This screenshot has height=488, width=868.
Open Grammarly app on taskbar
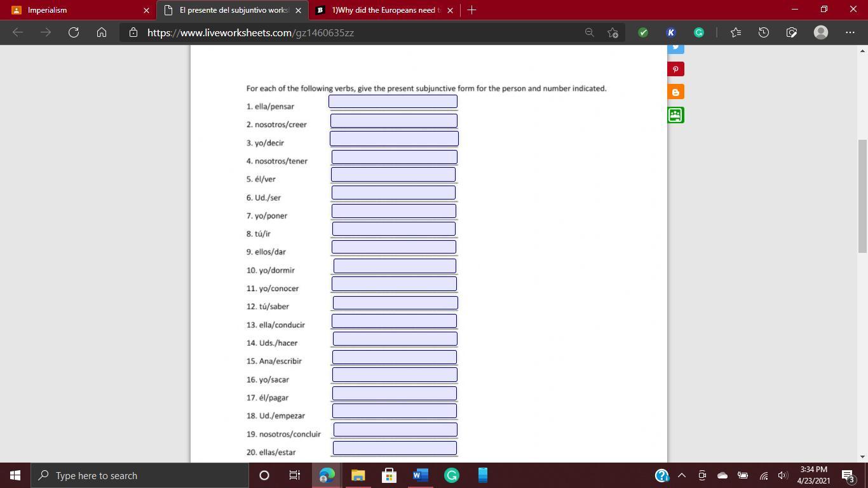point(451,475)
